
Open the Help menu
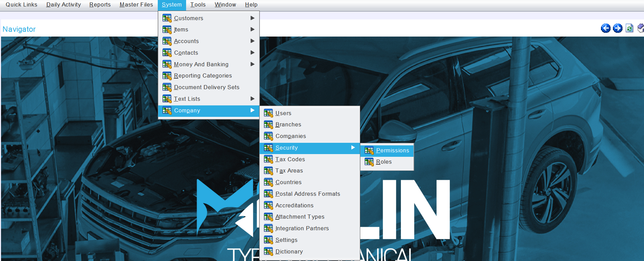pyautogui.click(x=251, y=5)
